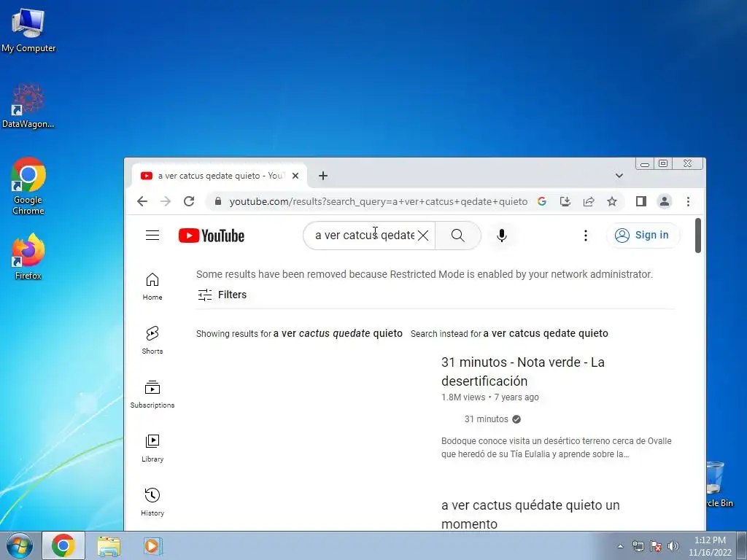Show hidden tray icons arrow
Image resolution: width=747 pixels, height=560 pixels.
click(x=620, y=546)
